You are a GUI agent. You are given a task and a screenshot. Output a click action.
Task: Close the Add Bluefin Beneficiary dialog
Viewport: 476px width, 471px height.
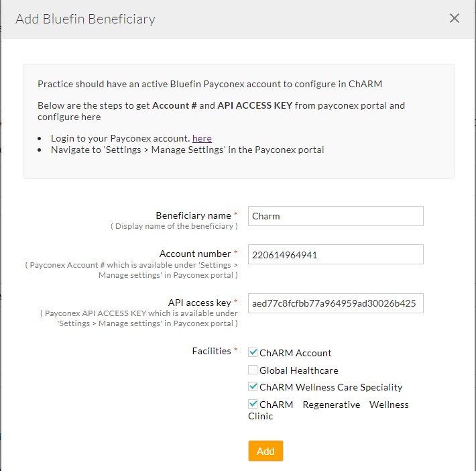454,18
